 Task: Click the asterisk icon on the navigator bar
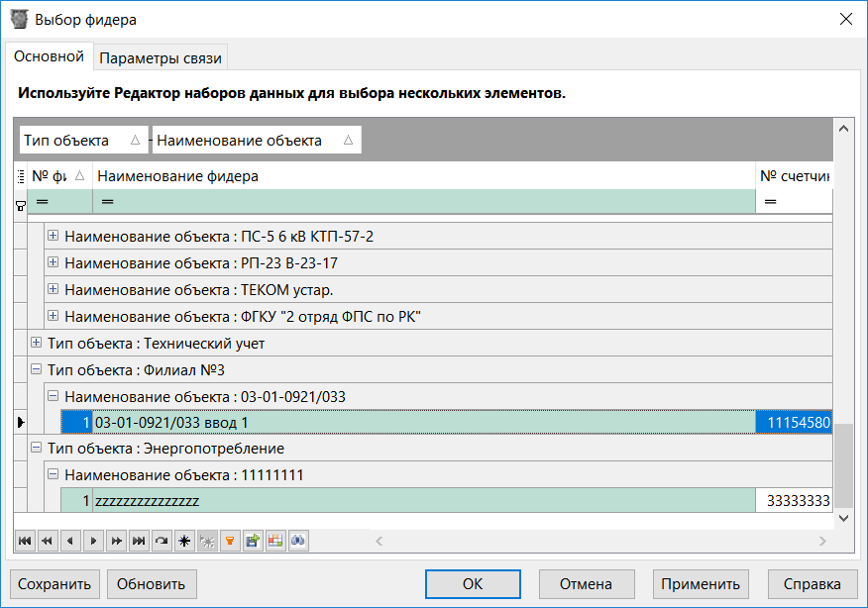pyautogui.click(x=184, y=541)
